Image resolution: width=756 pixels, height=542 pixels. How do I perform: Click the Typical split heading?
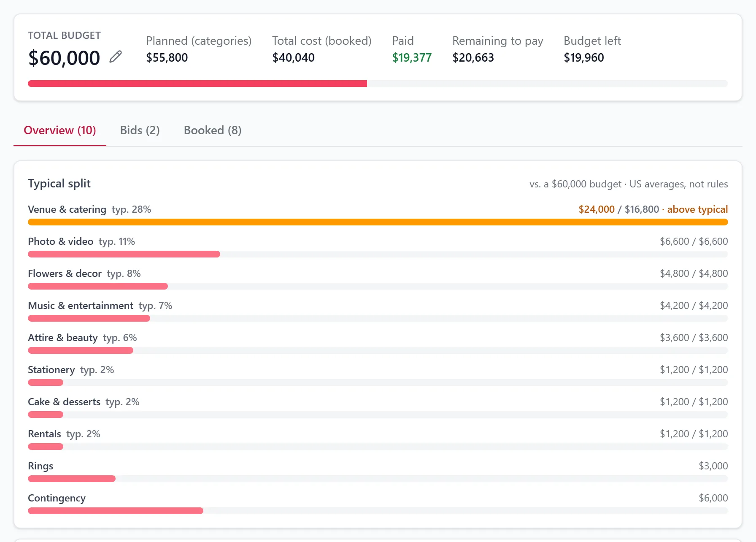[59, 184]
